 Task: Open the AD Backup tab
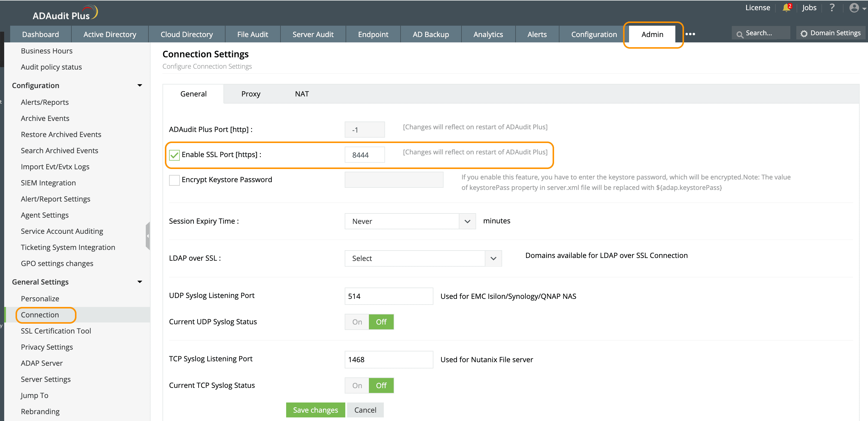pyautogui.click(x=431, y=34)
